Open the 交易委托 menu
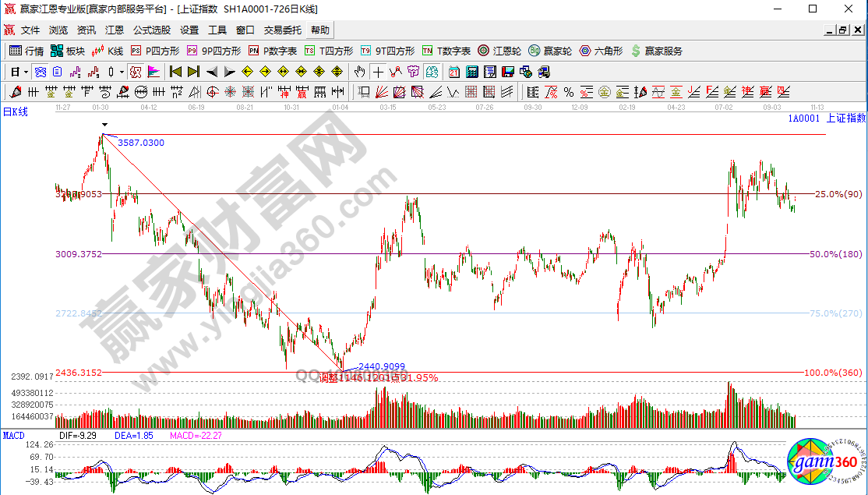 [282, 30]
